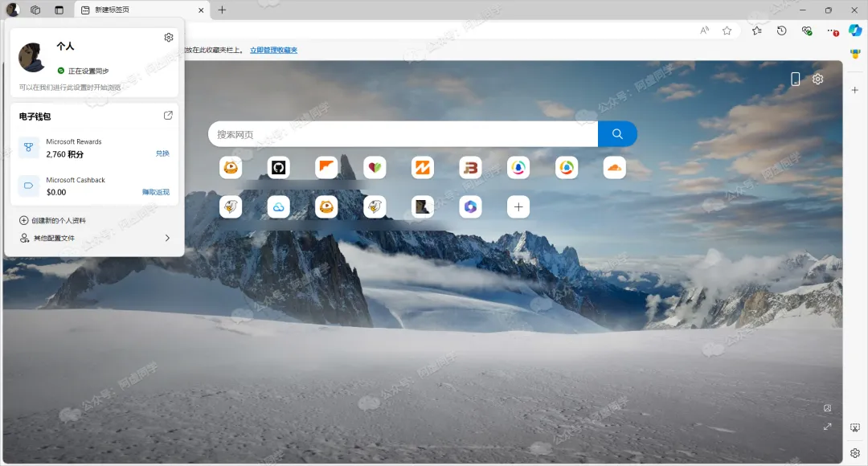Viewport: 868px width, 466px height.
Task: Open the browser history icon
Action: 781,31
